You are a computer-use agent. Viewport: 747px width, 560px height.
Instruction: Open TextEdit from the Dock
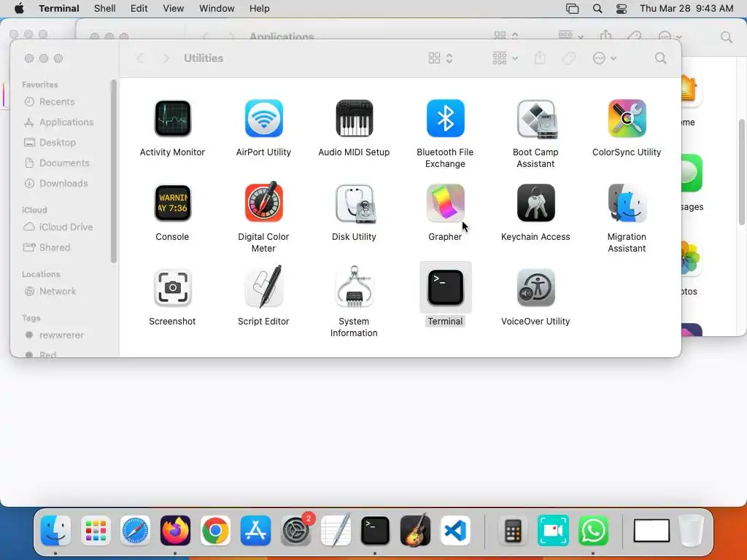click(336, 531)
